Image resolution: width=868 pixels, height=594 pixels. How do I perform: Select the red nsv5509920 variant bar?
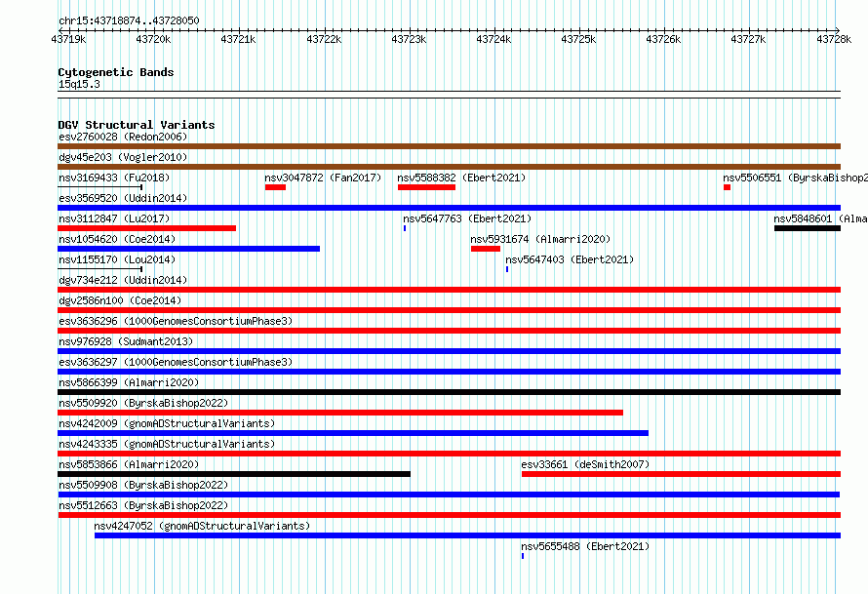[x=340, y=413]
